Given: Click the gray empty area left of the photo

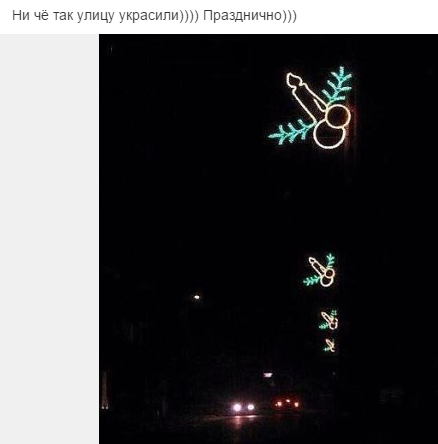Looking at the screenshot, I should click(49, 239).
